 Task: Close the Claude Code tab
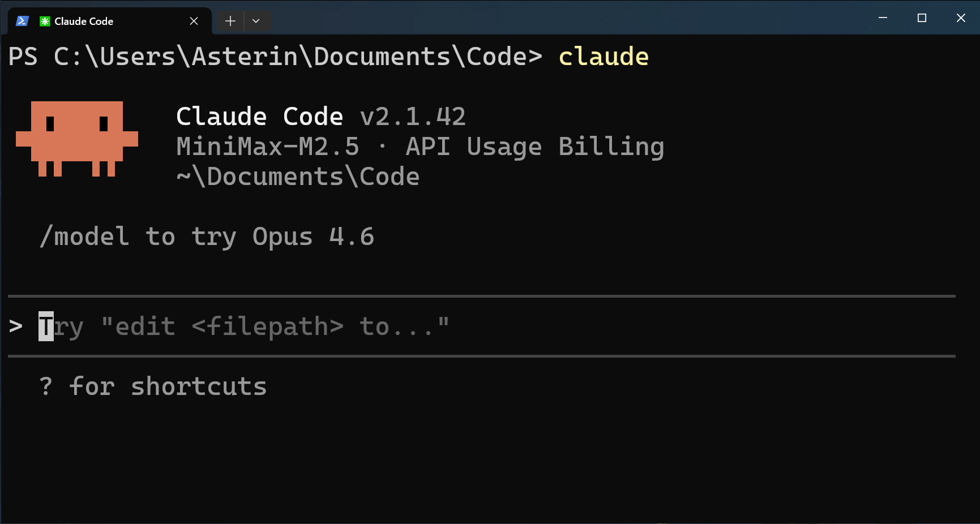click(194, 21)
